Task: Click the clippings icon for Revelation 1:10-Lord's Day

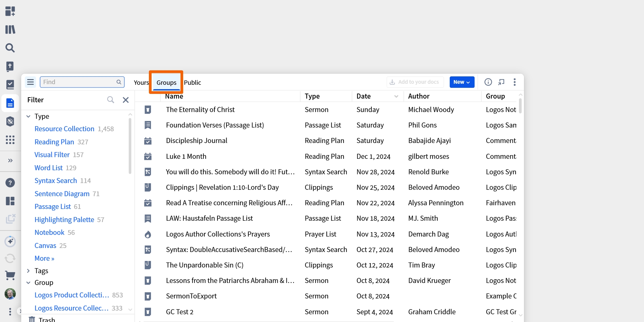Action: coord(148,187)
